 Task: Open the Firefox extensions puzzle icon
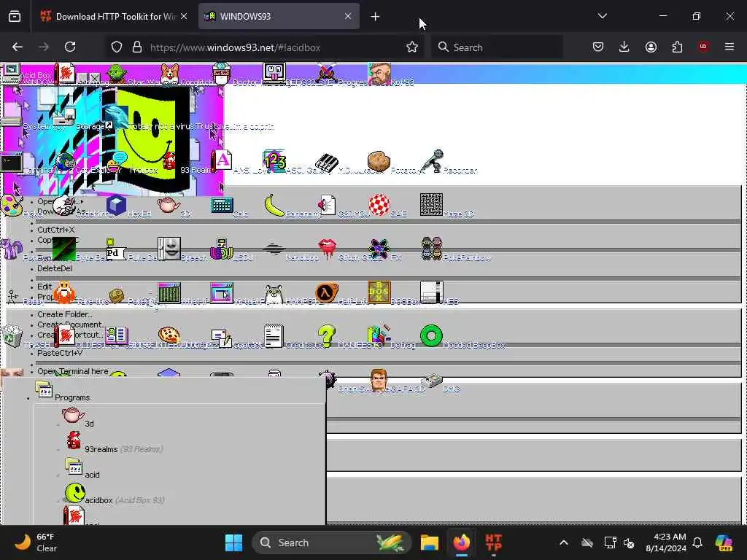point(677,47)
